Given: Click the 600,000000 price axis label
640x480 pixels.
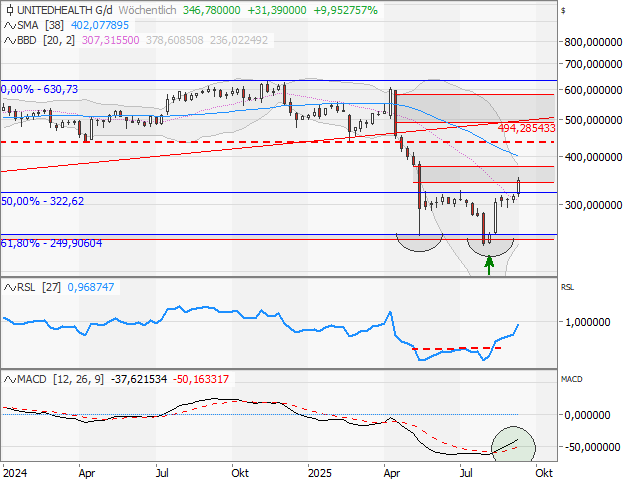Looking at the screenshot, I should coord(593,91).
